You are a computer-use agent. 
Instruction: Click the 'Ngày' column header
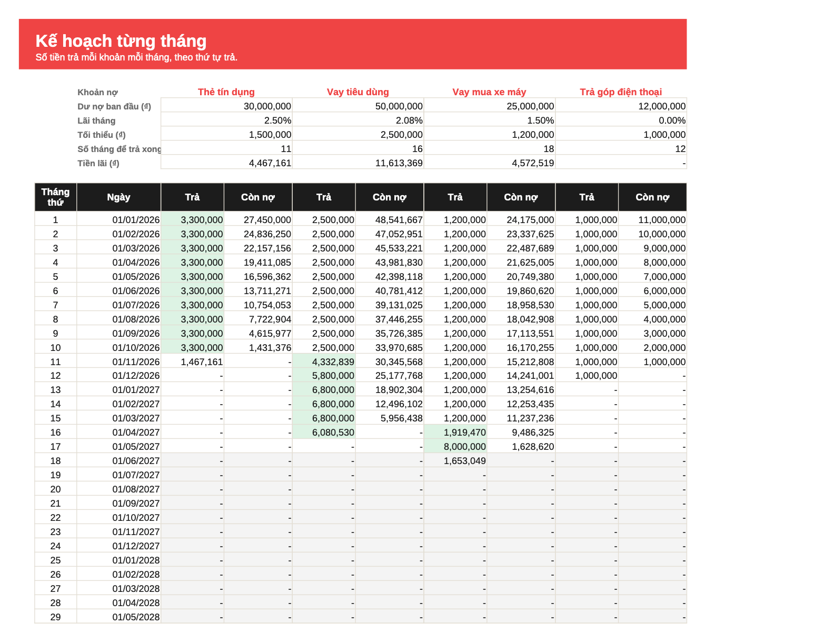point(119,197)
